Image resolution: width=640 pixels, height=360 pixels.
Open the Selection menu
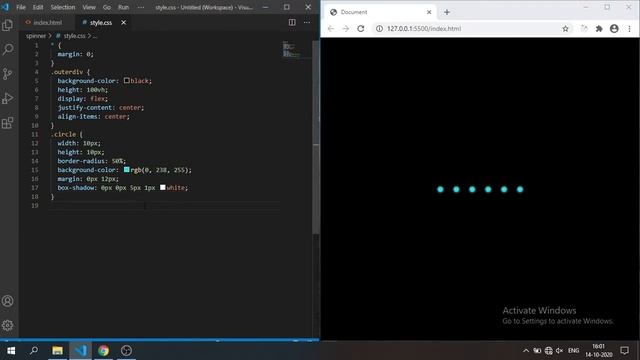[x=62, y=7]
